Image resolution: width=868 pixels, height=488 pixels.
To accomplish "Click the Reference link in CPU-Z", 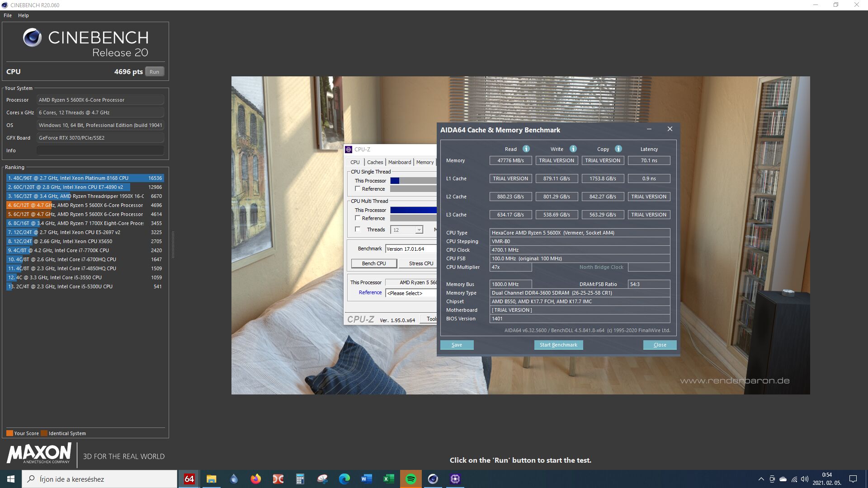I will (370, 292).
